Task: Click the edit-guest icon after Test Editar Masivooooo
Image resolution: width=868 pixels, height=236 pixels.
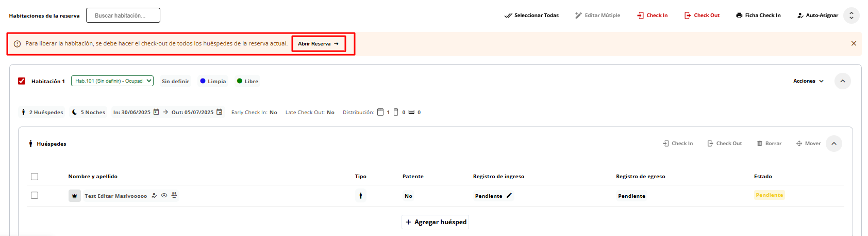Action: (154, 195)
